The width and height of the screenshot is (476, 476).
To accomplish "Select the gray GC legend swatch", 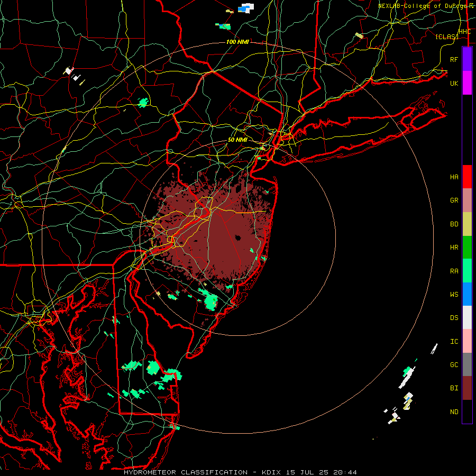I will click(467, 364).
